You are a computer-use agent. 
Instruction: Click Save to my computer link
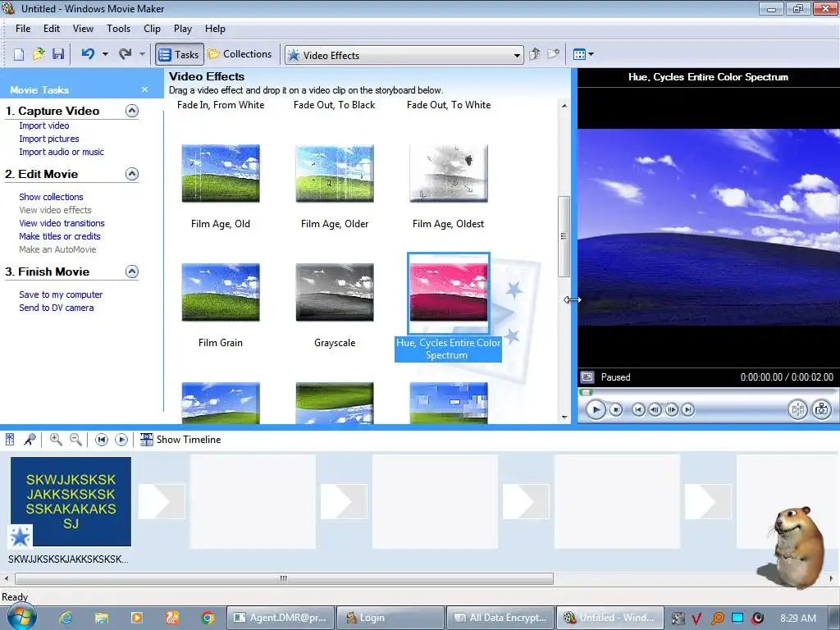tap(61, 294)
